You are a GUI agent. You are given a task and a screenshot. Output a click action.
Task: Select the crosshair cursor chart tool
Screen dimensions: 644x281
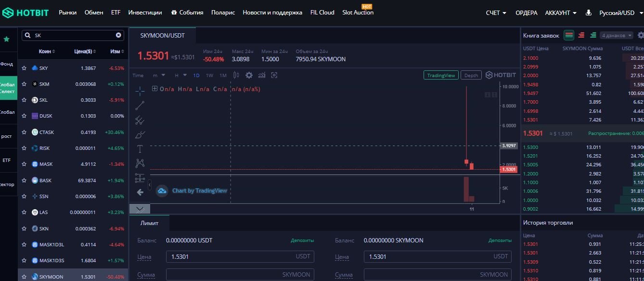[x=140, y=90]
